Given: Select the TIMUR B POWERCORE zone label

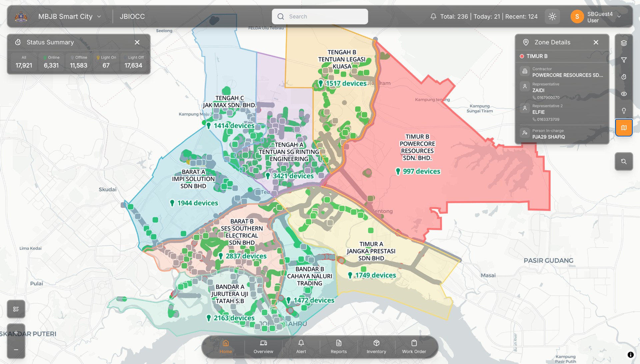Looking at the screenshot, I should point(417,147).
